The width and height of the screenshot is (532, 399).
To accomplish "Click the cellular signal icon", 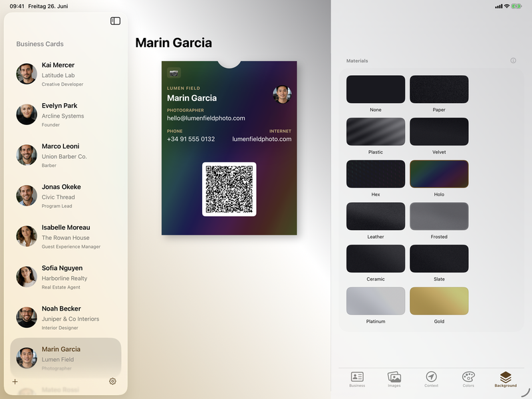I will [x=499, y=7].
